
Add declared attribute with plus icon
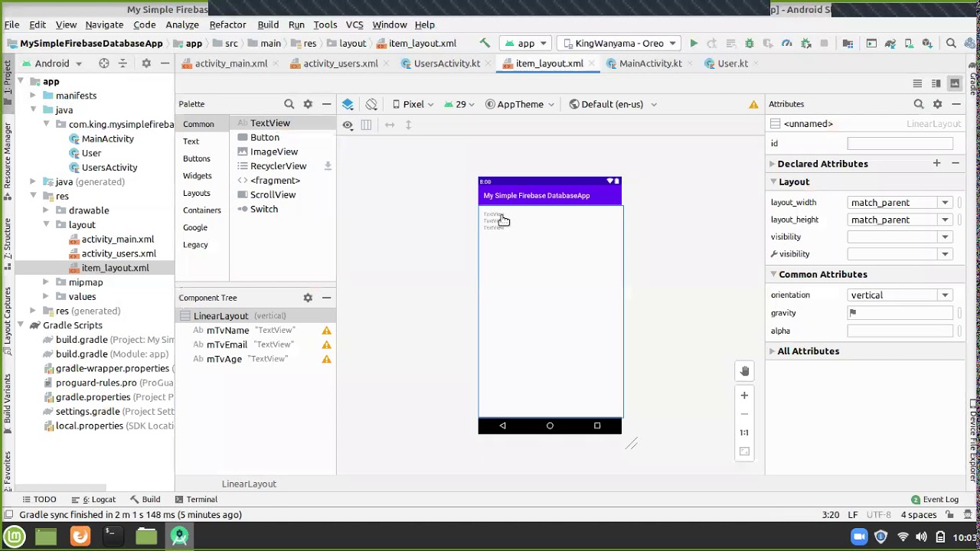pyautogui.click(x=936, y=163)
